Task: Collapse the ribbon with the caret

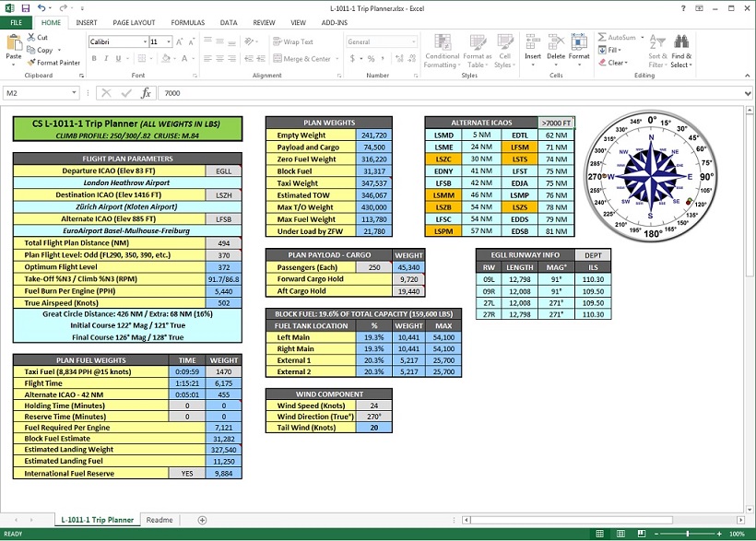Action: pyautogui.click(x=748, y=76)
